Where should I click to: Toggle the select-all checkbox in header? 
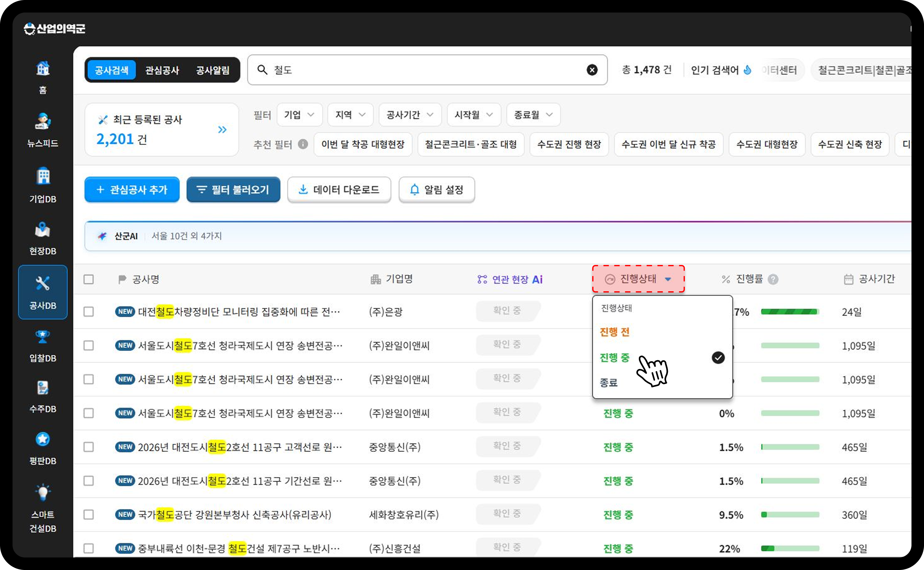[89, 279]
